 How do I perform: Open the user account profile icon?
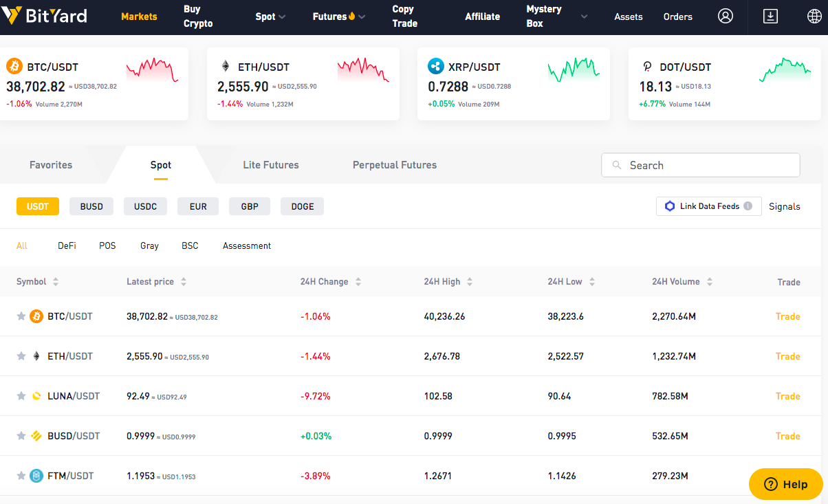726,17
